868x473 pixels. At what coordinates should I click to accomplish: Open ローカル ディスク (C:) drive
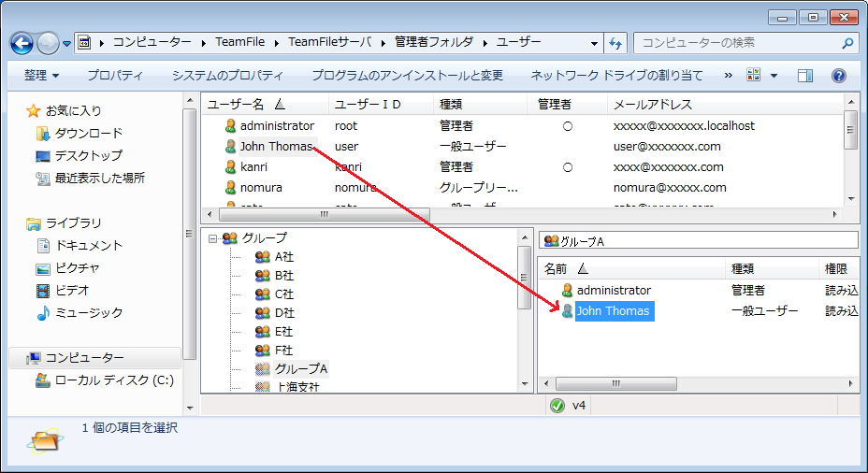click(x=113, y=380)
